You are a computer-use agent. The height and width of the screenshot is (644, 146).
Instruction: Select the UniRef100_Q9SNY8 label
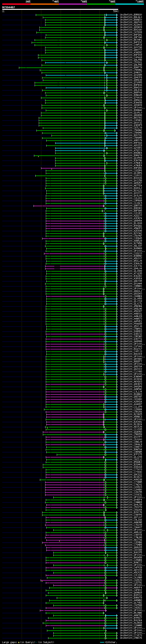pos(131,105)
